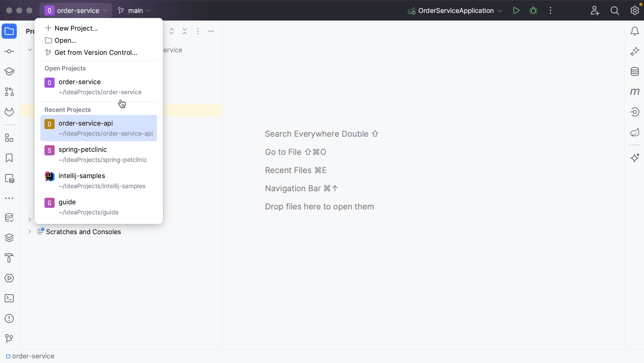Screen dimensions: 644x363
Task: Open the Terminal tool window
Action: point(9,298)
